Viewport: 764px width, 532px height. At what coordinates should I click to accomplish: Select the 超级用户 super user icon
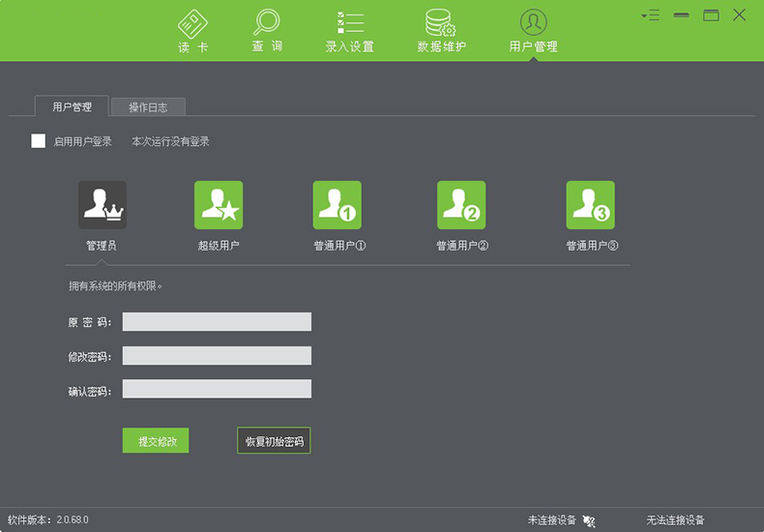coord(219,205)
